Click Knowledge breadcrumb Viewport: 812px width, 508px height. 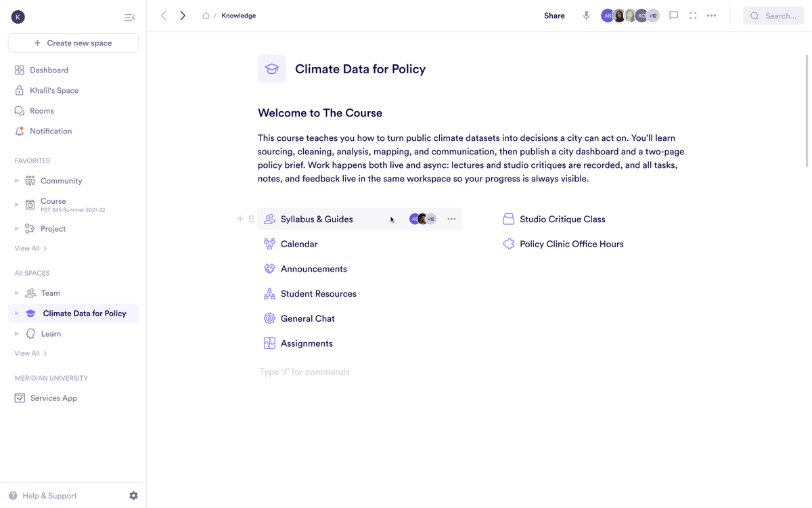pyautogui.click(x=239, y=16)
